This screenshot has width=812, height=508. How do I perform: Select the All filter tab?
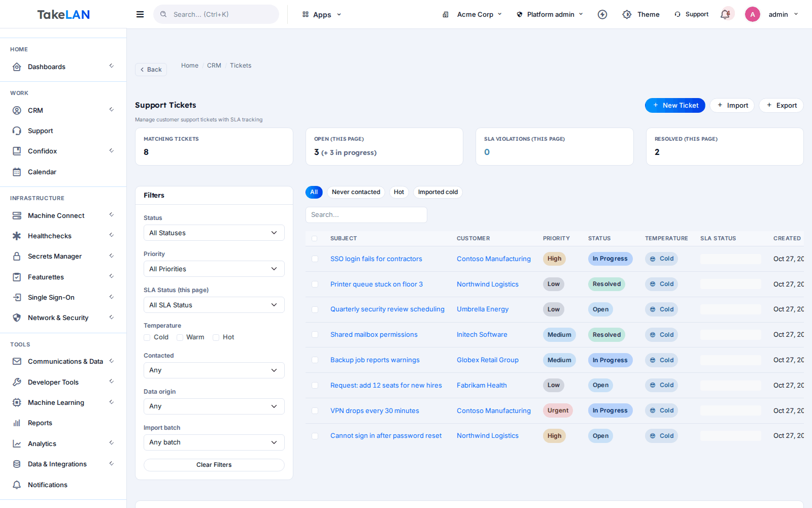[314, 192]
